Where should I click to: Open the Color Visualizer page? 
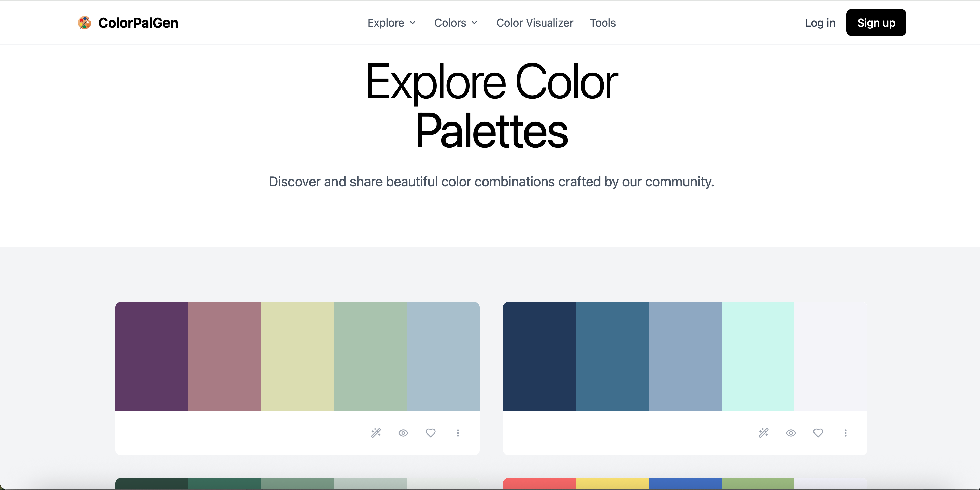(x=534, y=23)
